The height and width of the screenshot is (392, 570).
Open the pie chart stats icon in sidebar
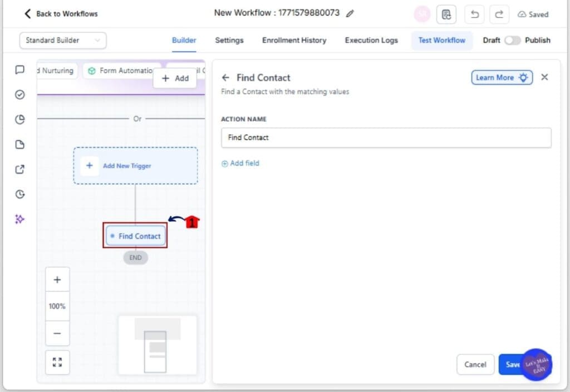19,119
